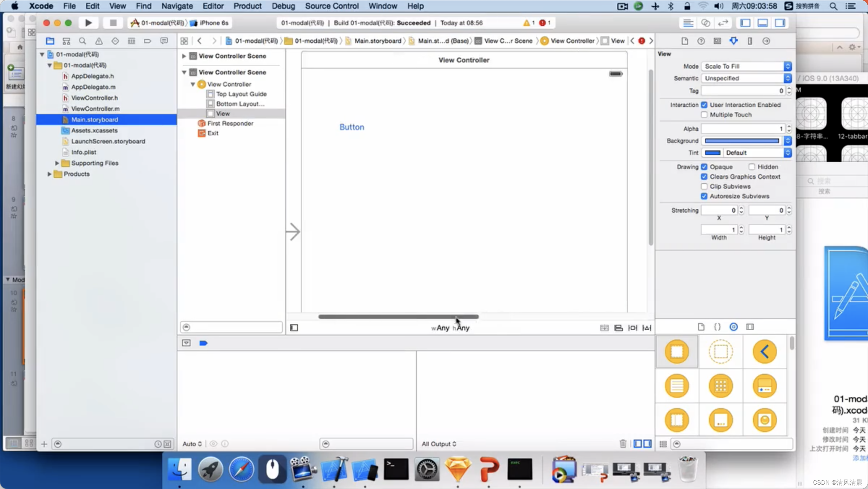Open the Debug menu
868x489 pixels.
[x=283, y=6]
